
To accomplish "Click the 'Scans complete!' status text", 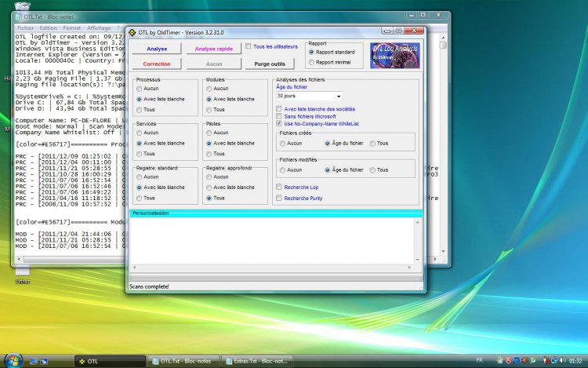I will coord(149,286).
